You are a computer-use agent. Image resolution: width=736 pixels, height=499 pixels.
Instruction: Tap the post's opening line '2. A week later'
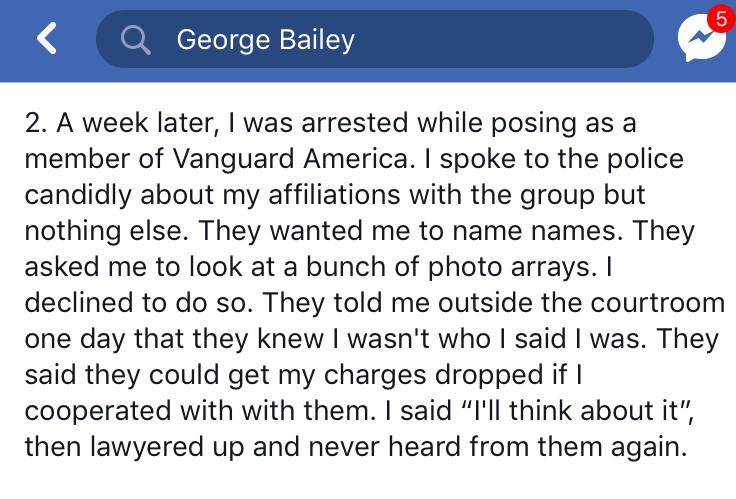point(123,123)
